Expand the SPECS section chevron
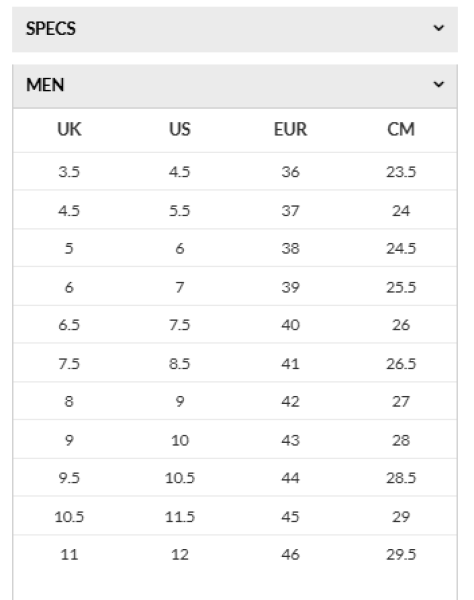 (438, 28)
